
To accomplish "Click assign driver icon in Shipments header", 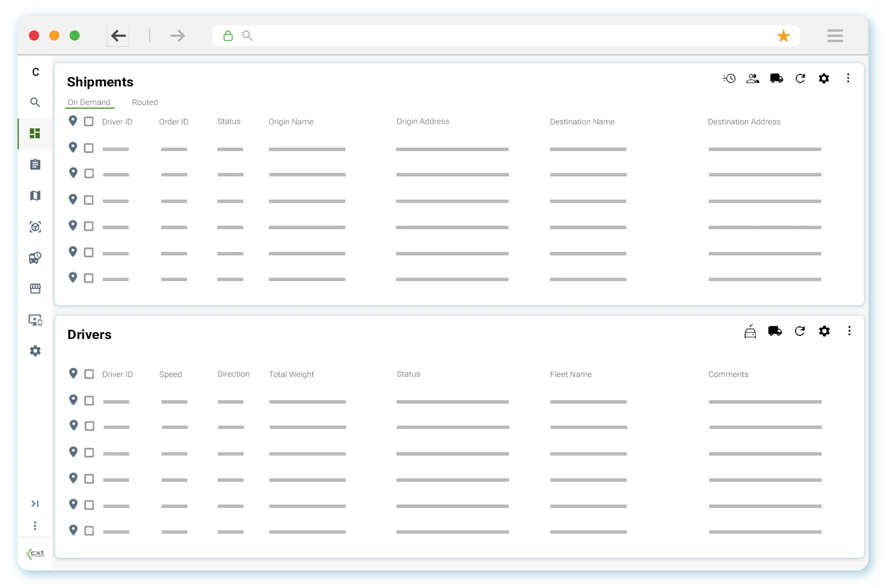I will pos(753,79).
